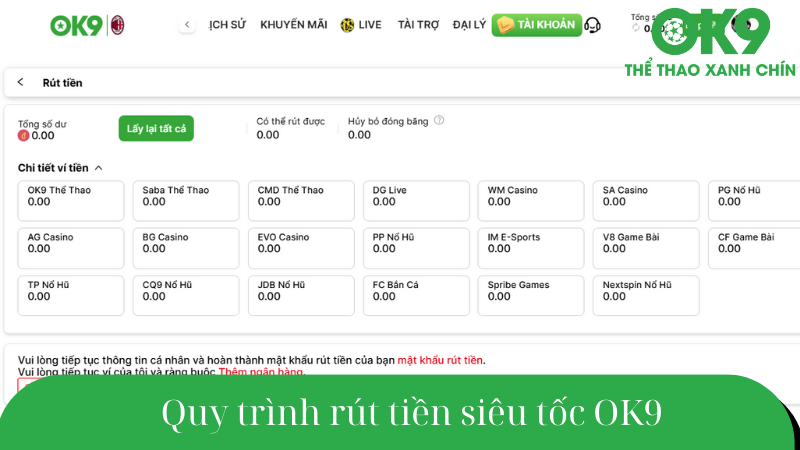This screenshot has width=800, height=450.
Task: Open KHUYẾN MÃI menu item
Action: [294, 24]
